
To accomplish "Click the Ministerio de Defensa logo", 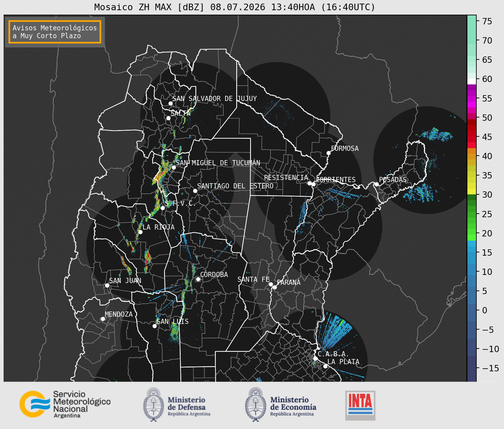I will [x=177, y=404].
